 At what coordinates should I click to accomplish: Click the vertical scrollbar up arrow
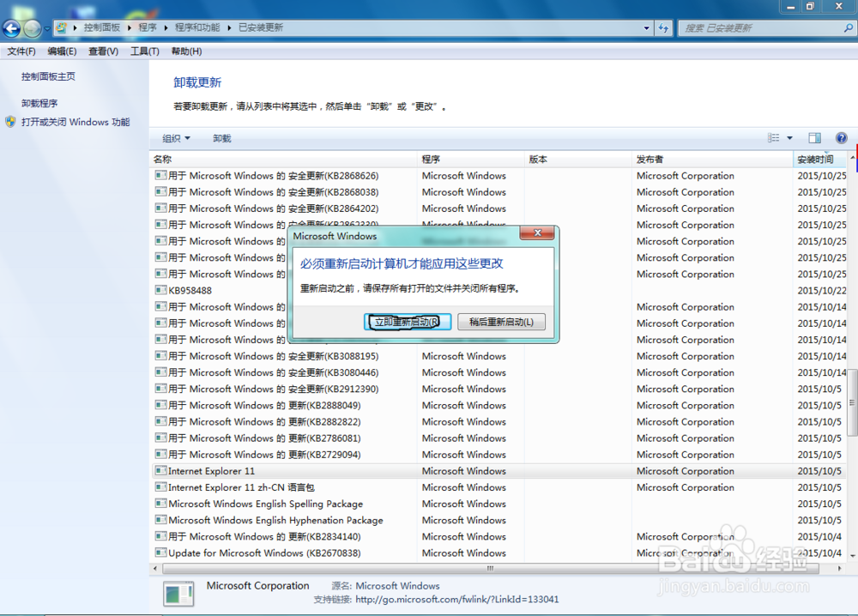coord(853,158)
